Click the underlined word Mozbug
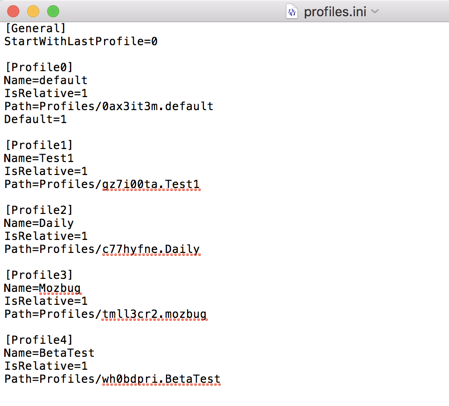 60,288
